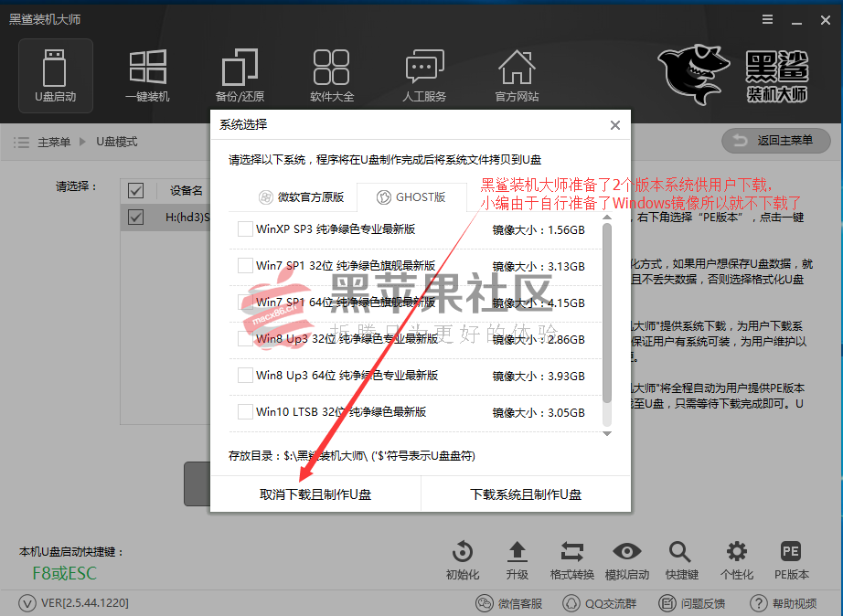
Task: Check Win10 LTSB 32位 box
Action: 245,412
